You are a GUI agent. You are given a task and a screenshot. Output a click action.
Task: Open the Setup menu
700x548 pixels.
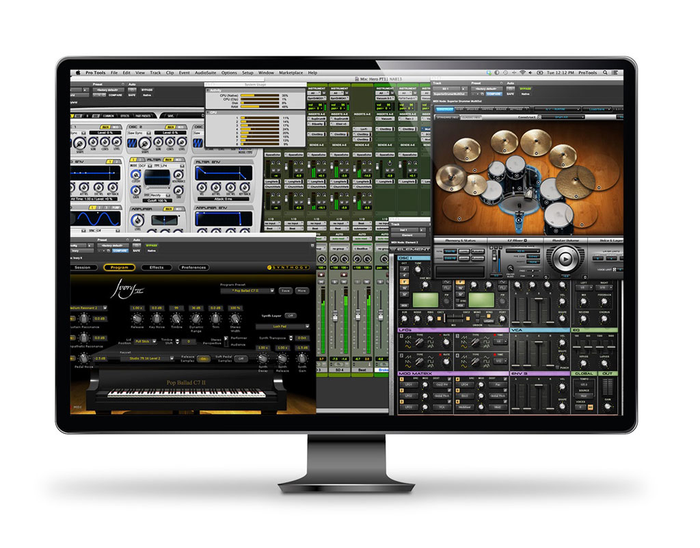click(248, 73)
